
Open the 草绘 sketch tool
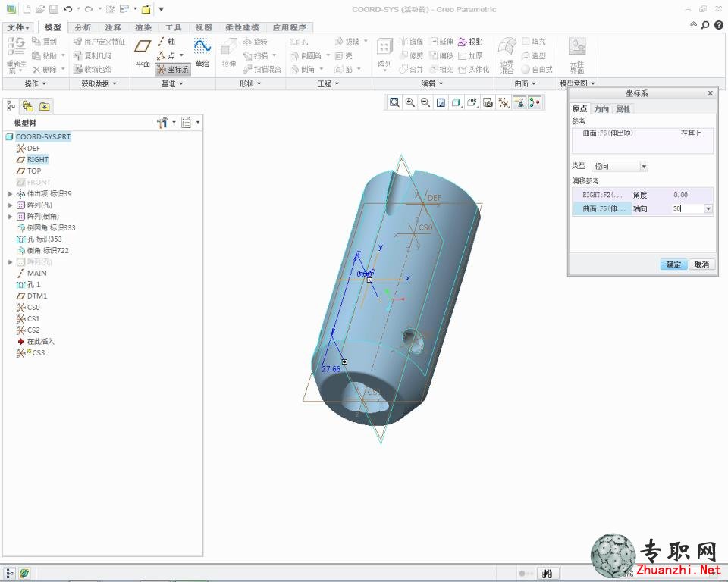[x=202, y=53]
